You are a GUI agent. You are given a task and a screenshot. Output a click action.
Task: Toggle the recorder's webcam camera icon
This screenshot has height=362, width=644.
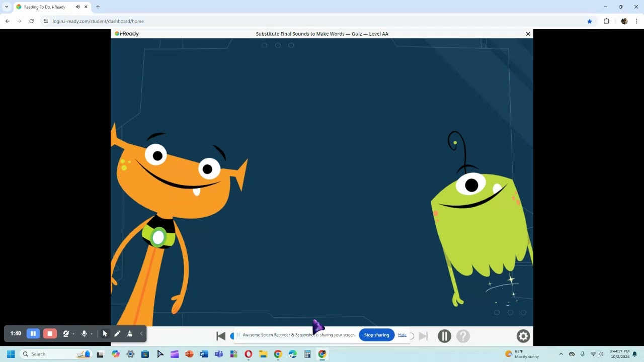click(x=66, y=333)
